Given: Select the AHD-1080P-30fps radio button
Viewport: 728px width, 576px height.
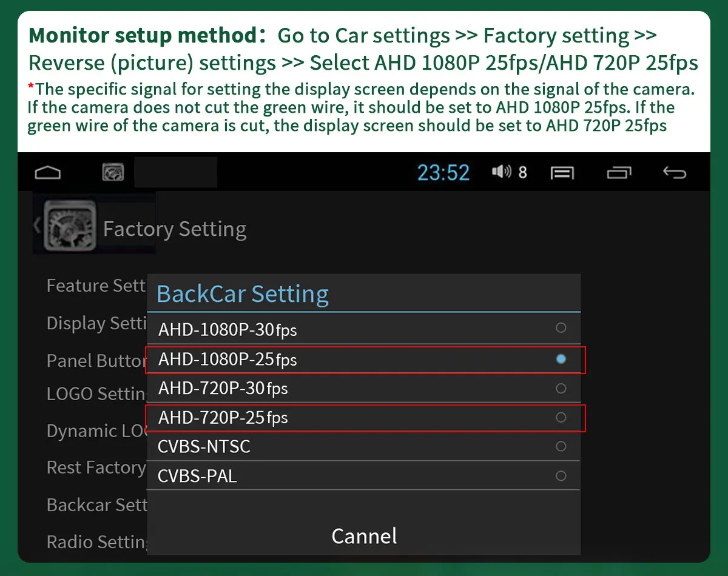Looking at the screenshot, I should click(x=561, y=328).
